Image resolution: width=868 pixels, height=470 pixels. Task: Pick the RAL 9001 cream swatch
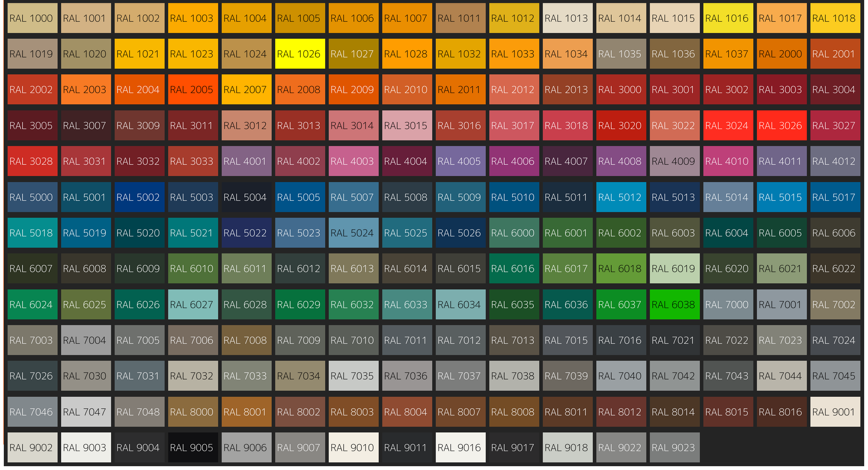(x=835, y=411)
